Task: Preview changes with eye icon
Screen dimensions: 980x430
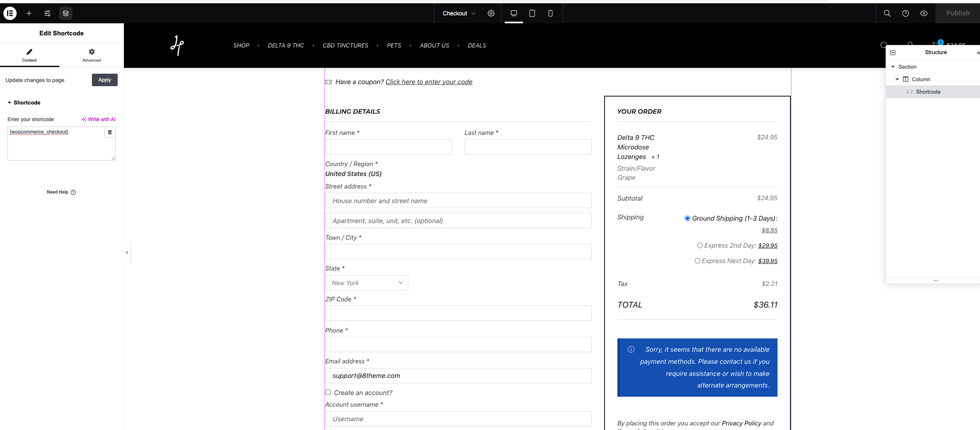Action: click(x=924, y=13)
